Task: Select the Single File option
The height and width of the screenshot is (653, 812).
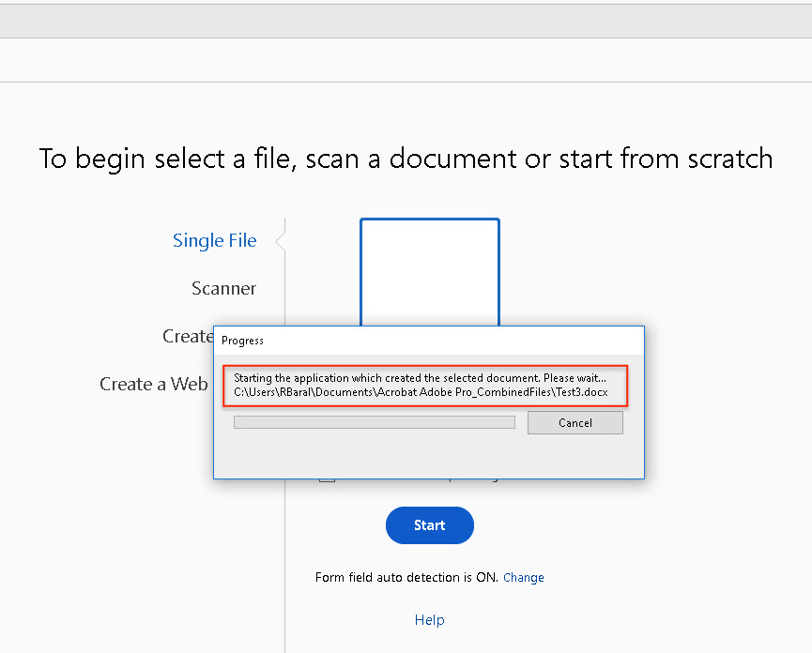Action: tap(214, 241)
